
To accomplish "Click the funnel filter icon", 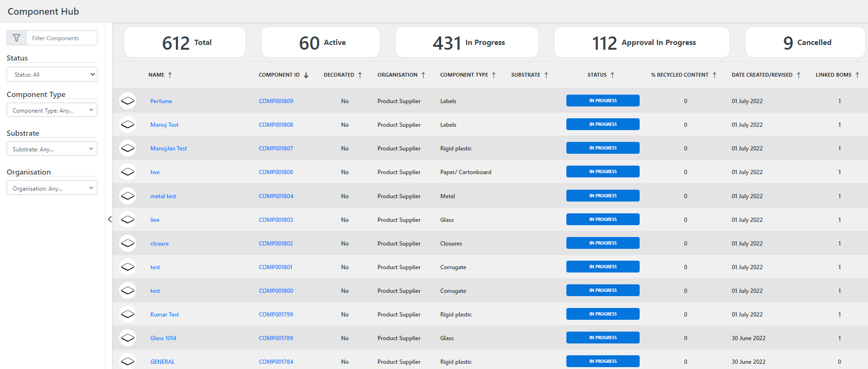I will click(x=17, y=38).
